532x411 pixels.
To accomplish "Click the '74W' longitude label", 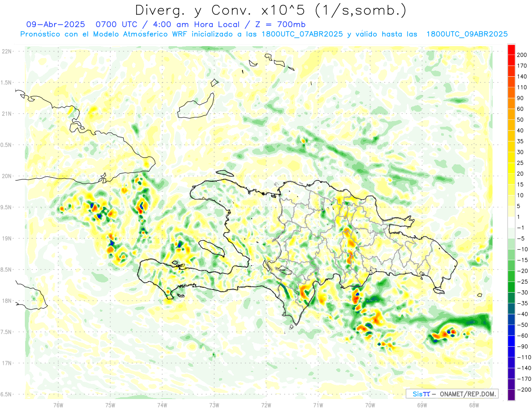I will [x=162, y=405].
